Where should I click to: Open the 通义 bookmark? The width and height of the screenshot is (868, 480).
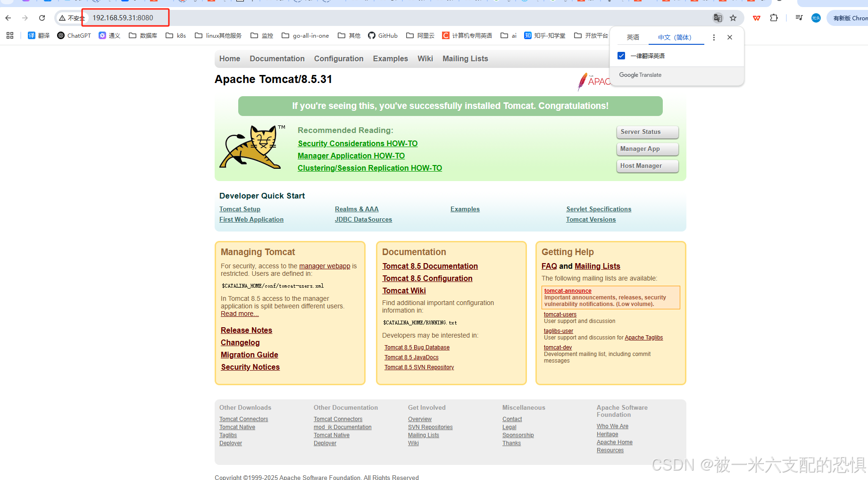pos(109,35)
